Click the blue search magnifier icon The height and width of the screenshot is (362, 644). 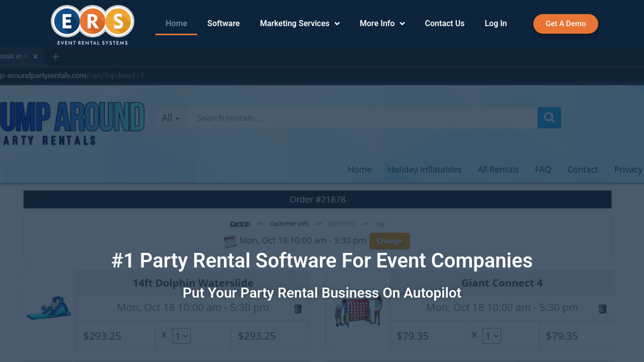coord(549,118)
